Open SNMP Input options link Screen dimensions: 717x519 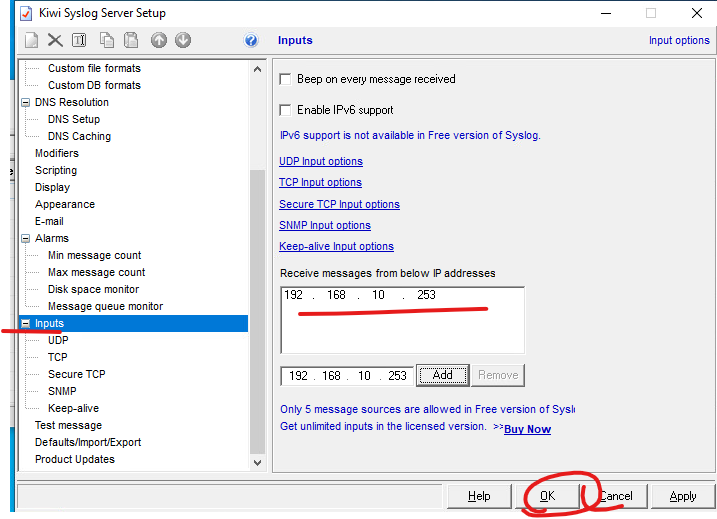tap(325, 225)
